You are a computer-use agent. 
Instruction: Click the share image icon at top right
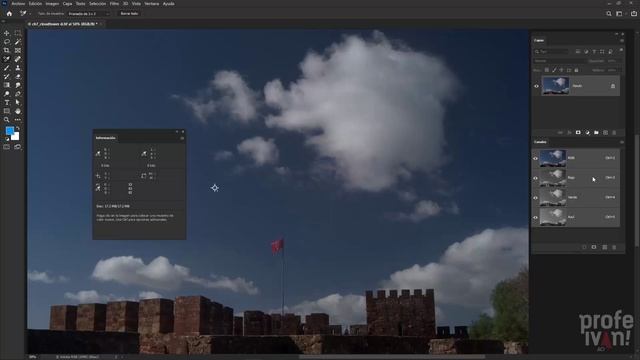[634, 13]
